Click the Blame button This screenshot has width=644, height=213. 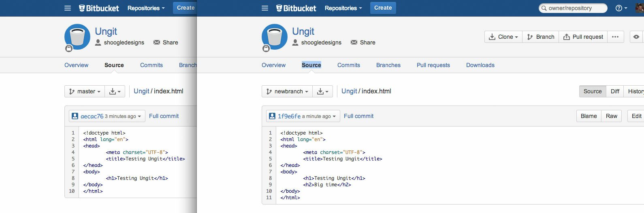point(589,116)
